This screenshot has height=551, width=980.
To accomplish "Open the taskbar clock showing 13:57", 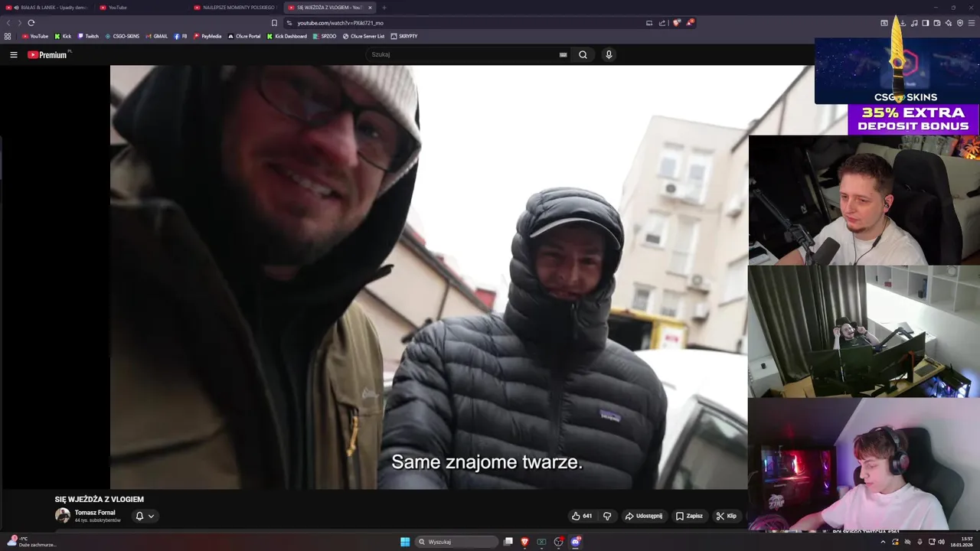I will 962,542.
